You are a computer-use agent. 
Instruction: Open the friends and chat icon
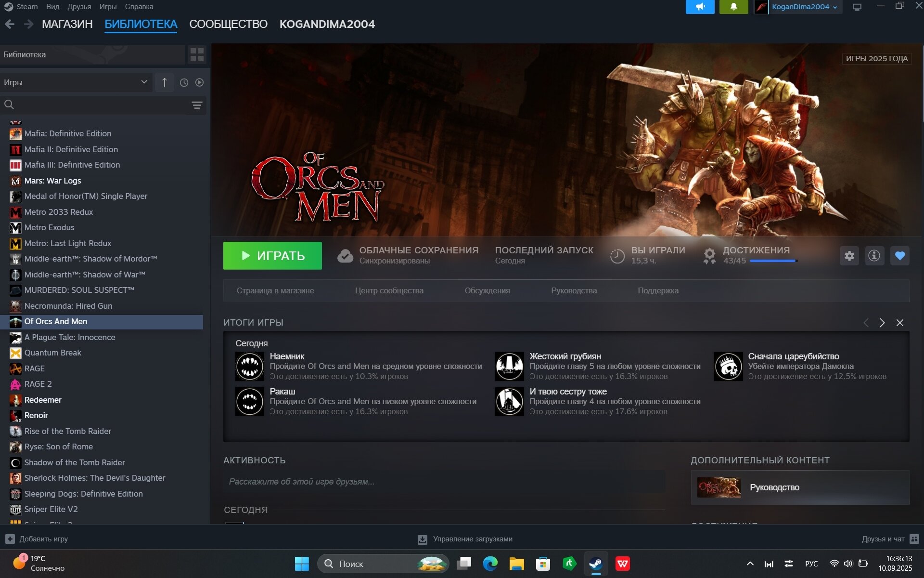point(914,539)
